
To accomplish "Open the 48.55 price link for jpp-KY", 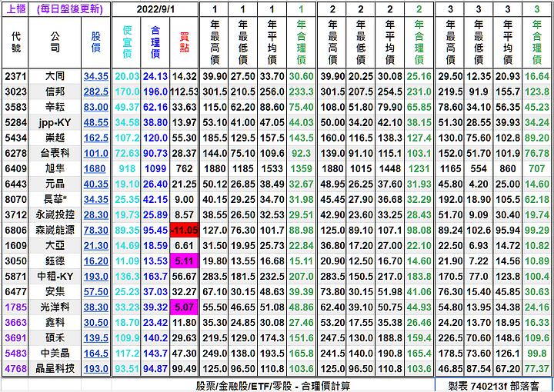I will click(x=95, y=122).
